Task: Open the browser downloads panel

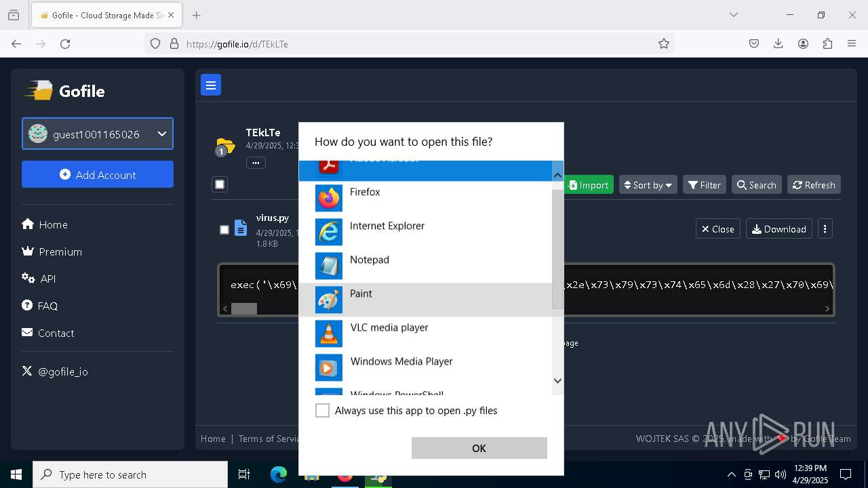Action: pos(778,43)
